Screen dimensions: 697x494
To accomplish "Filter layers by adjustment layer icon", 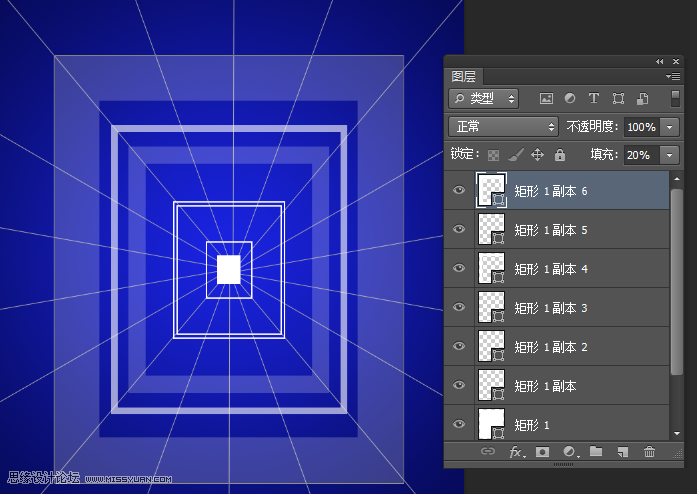I will pyautogui.click(x=570, y=98).
